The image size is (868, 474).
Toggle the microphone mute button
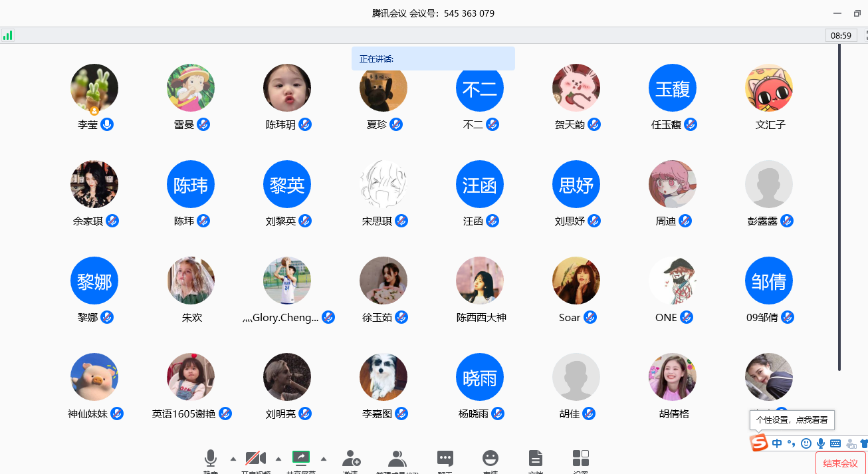pos(211,458)
